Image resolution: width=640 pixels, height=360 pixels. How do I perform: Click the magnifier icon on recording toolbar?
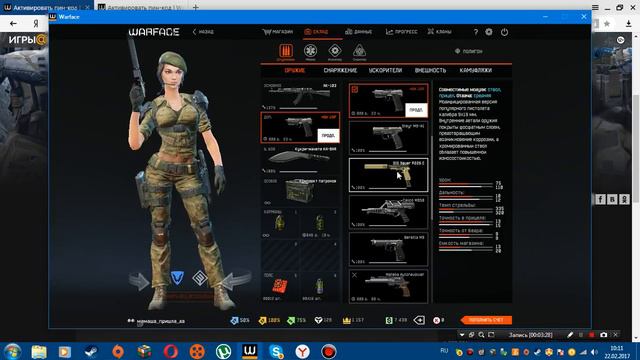point(481,335)
